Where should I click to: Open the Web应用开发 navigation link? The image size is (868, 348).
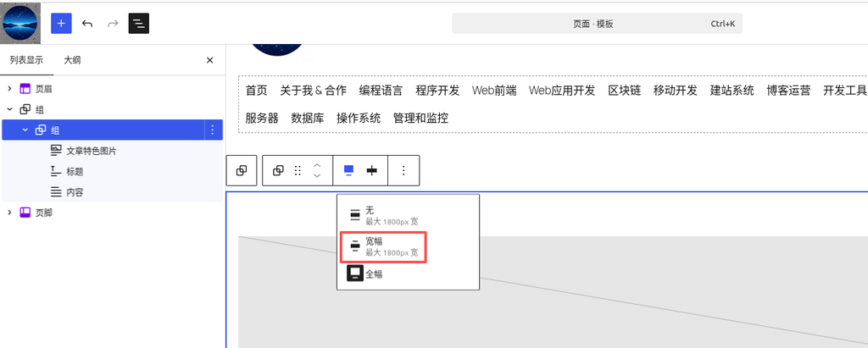[562, 91]
